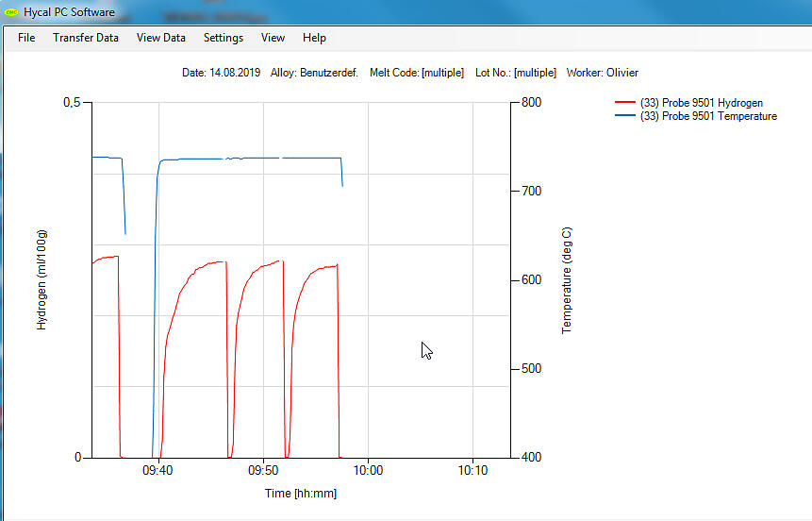Open the View Data menu

click(x=161, y=38)
